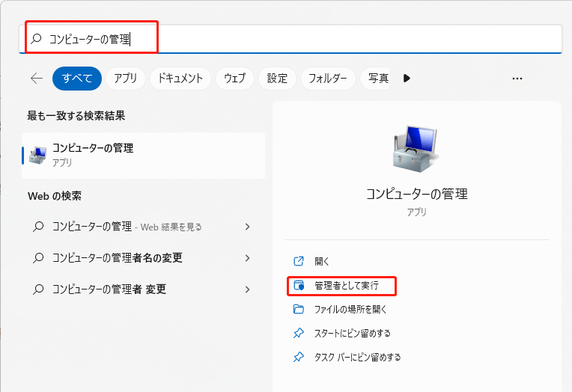Viewport: 572px width, 392px height.
Task: Click magnifier icon beside Web 結果を見る suggestion
Action: pyautogui.click(x=38, y=227)
